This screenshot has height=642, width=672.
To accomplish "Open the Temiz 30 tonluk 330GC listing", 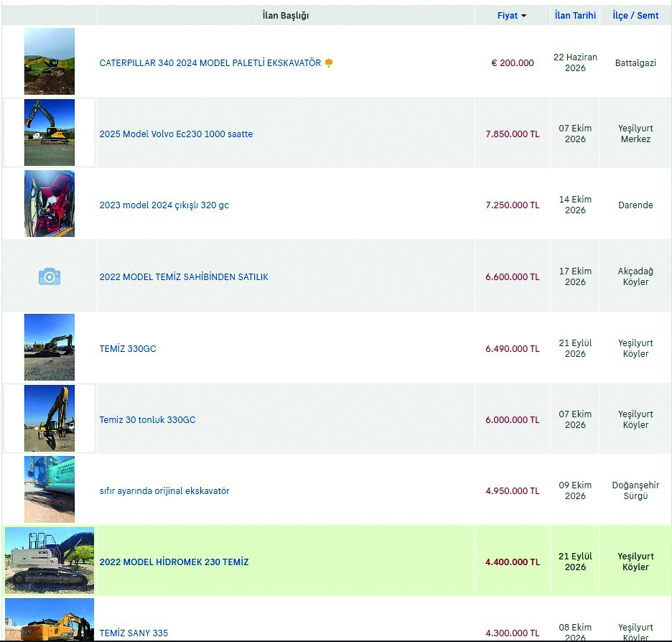I will [147, 420].
